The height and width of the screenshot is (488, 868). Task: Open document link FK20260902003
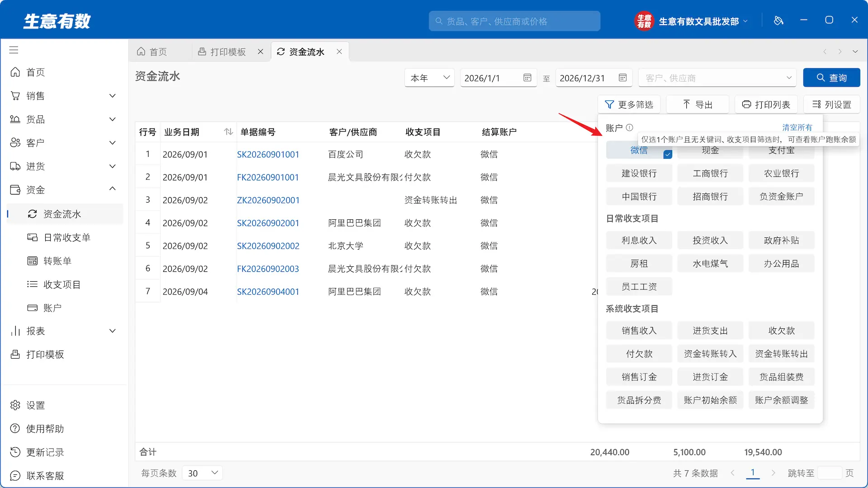(x=268, y=269)
